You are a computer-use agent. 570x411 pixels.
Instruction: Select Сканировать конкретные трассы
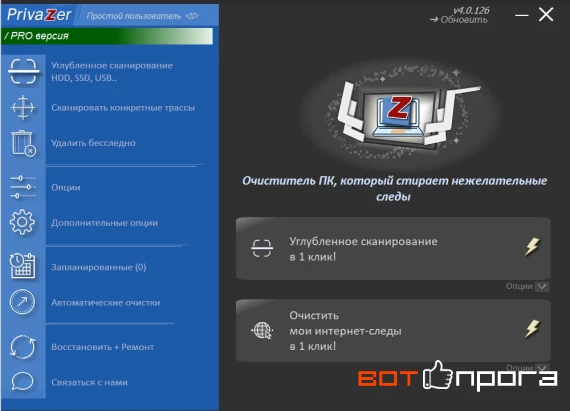123,108
